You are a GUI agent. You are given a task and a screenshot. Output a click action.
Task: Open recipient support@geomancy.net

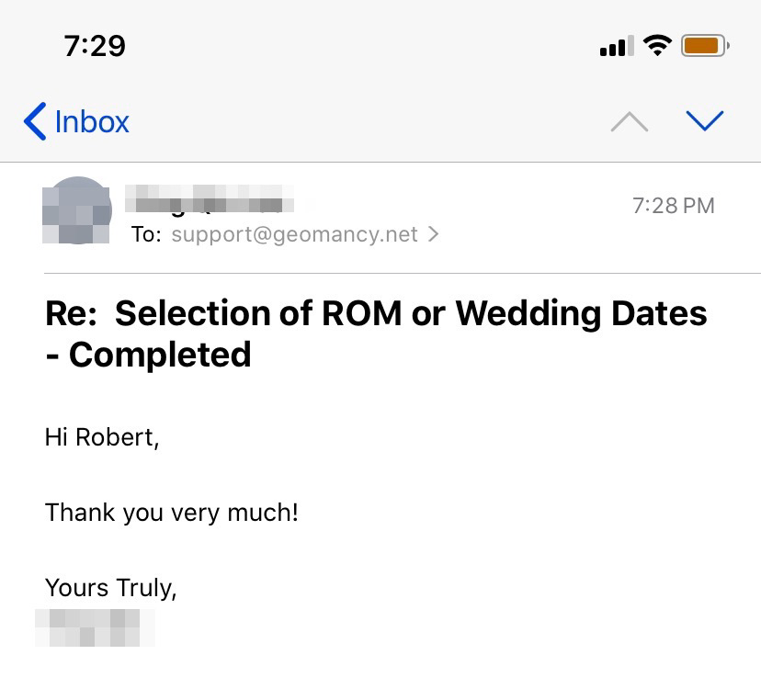point(294,234)
